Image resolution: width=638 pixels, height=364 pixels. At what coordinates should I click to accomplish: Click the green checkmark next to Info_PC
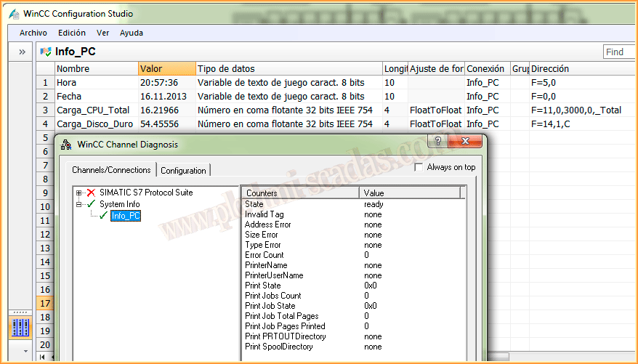pyautogui.click(x=103, y=216)
